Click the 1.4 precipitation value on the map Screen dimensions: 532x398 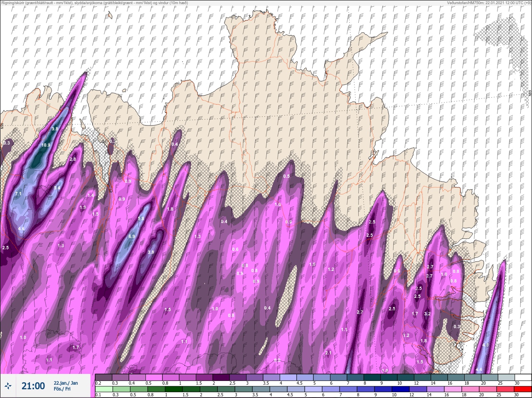91,196
